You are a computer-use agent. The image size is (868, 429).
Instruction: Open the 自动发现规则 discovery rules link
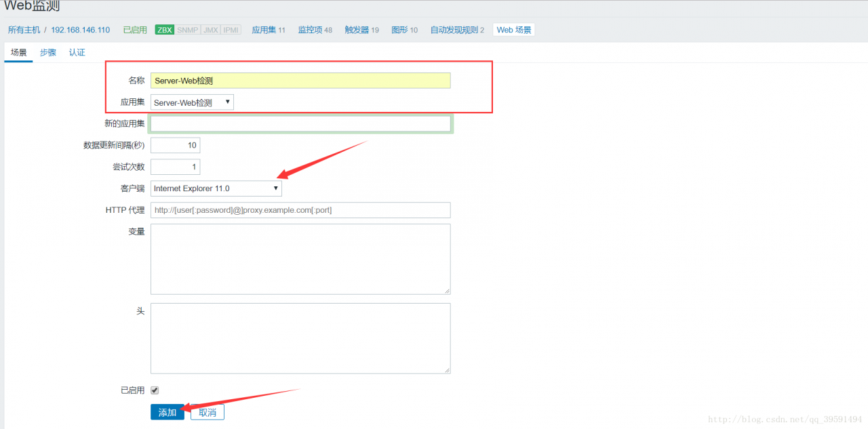click(455, 29)
